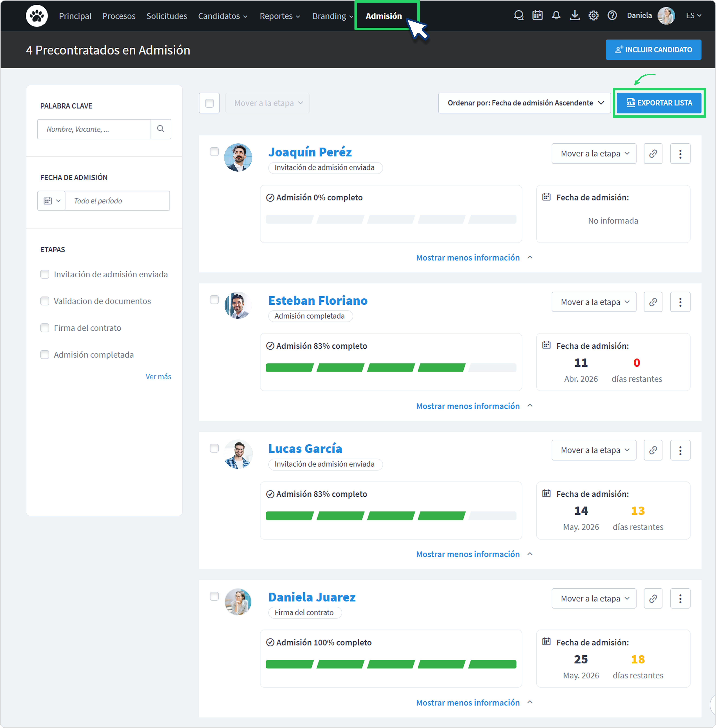
Task: Open Lucas García's profile name link
Action: [x=305, y=449]
